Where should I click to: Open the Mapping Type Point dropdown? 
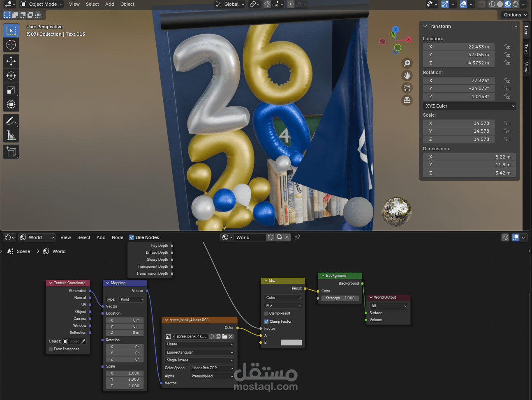131,299
